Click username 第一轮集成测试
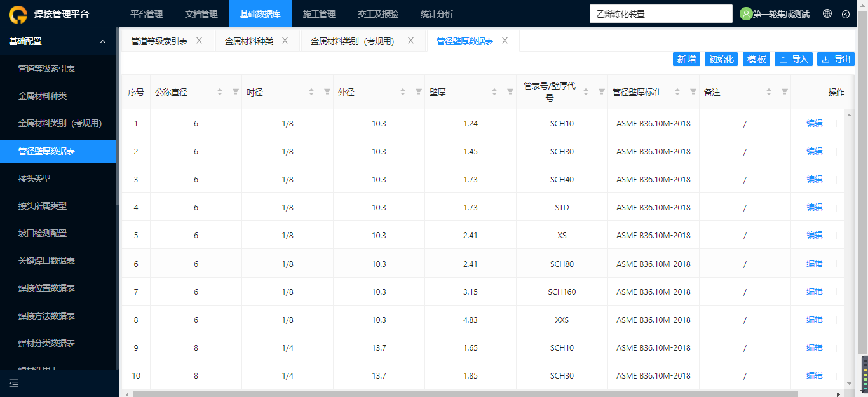The height and width of the screenshot is (397, 868). click(781, 14)
